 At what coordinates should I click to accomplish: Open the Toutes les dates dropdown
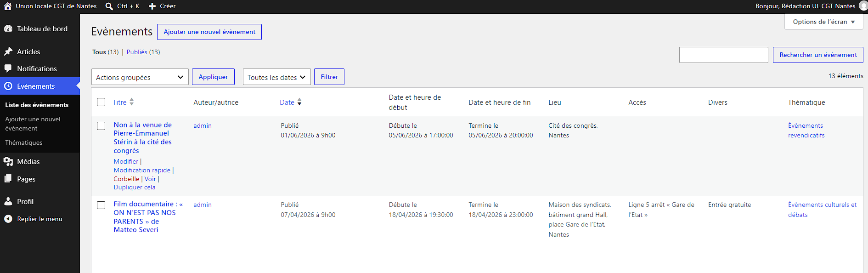tap(277, 77)
